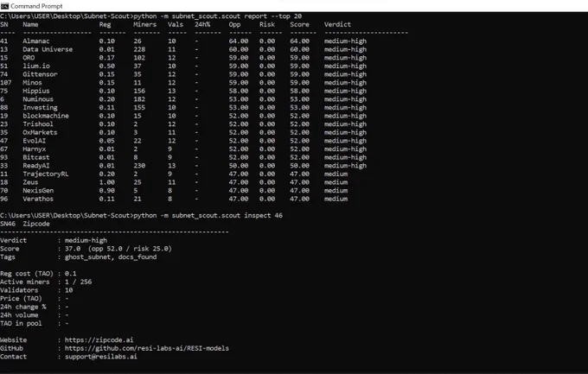The width and height of the screenshot is (588, 374).
Task: Click the tags 'ghost_subnet, docs_found'
Action: (x=111, y=257)
